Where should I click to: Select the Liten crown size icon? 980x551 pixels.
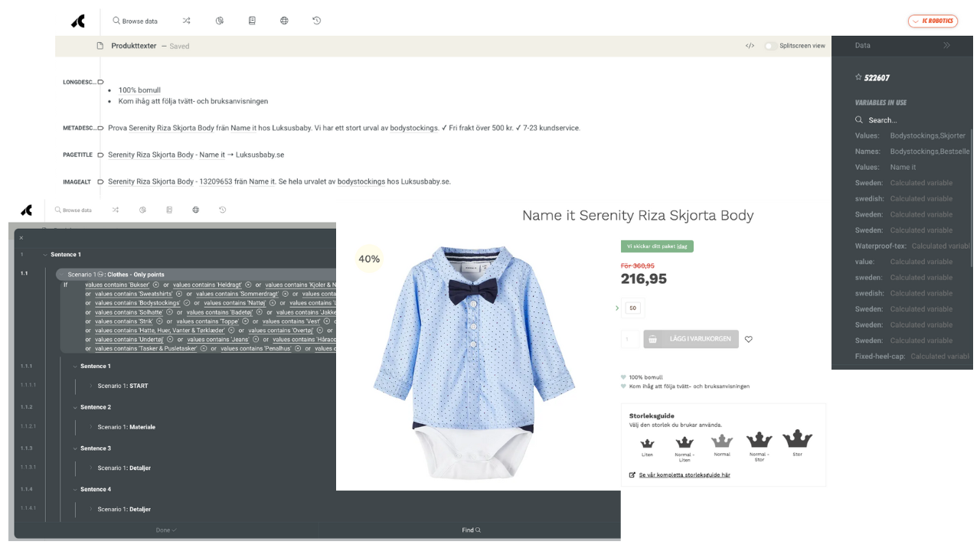coord(647,443)
